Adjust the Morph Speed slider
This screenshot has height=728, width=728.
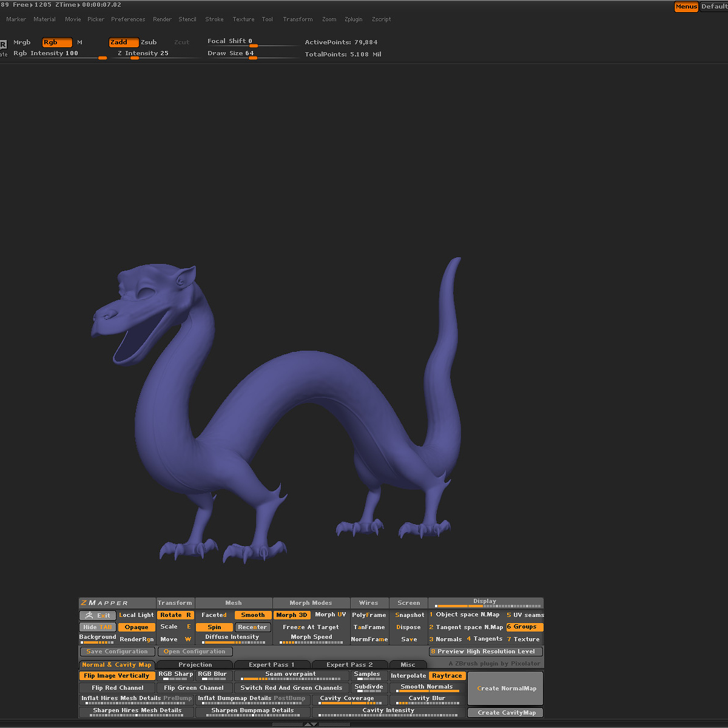(311, 639)
